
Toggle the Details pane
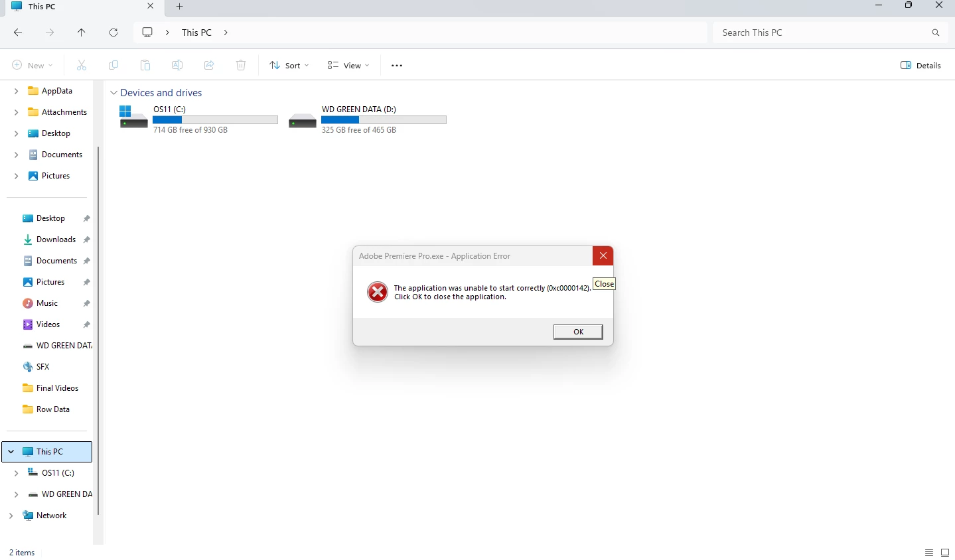(920, 65)
